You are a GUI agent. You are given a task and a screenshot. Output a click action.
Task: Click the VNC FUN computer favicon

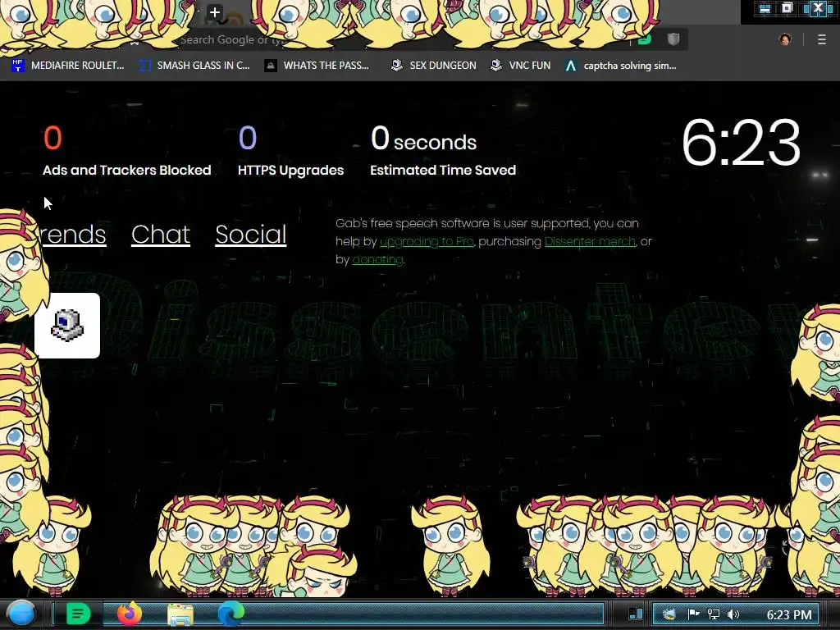coord(496,66)
